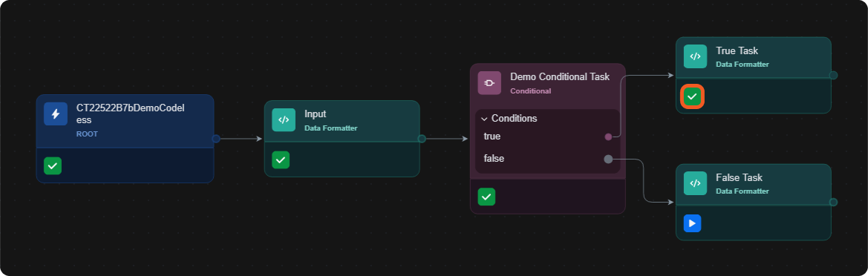Collapse the Conditions section chevron

[x=484, y=119]
